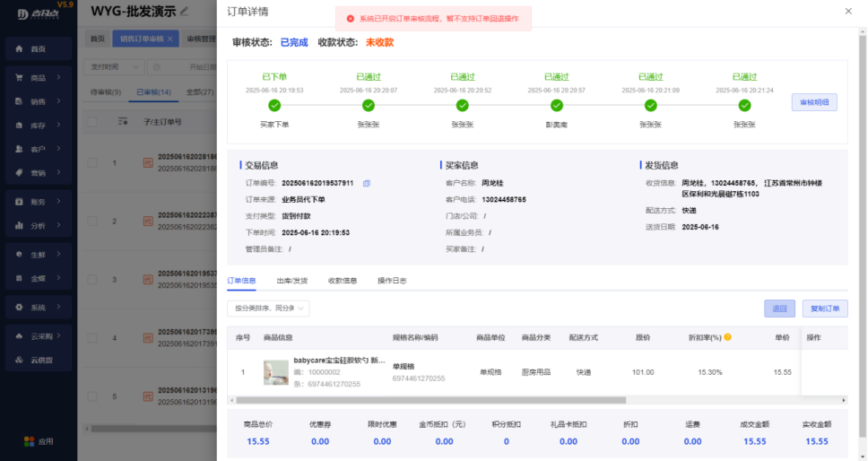The height and width of the screenshot is (461, 868).
Task: Click the product table horizontal scrollbar
Action: [430, 399]
